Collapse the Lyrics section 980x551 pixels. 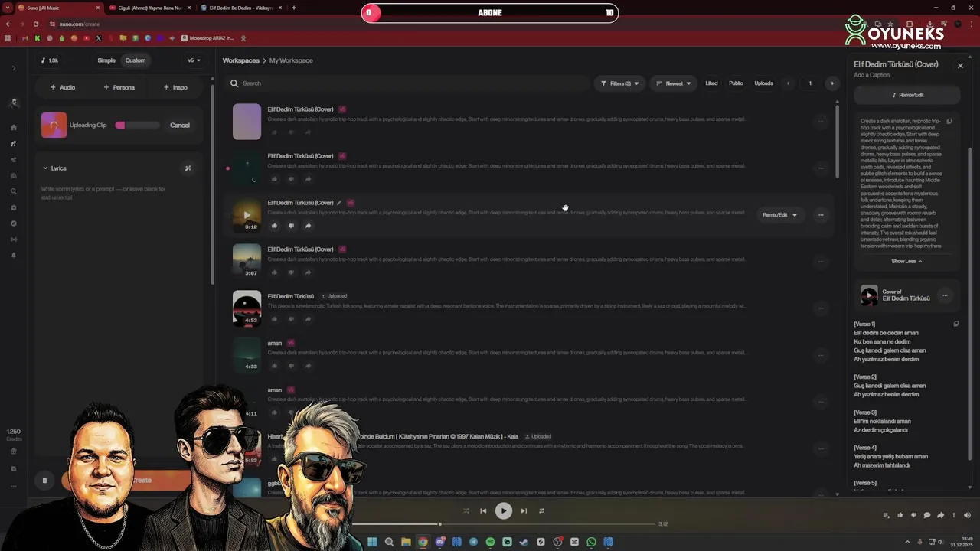pos(54,168)
